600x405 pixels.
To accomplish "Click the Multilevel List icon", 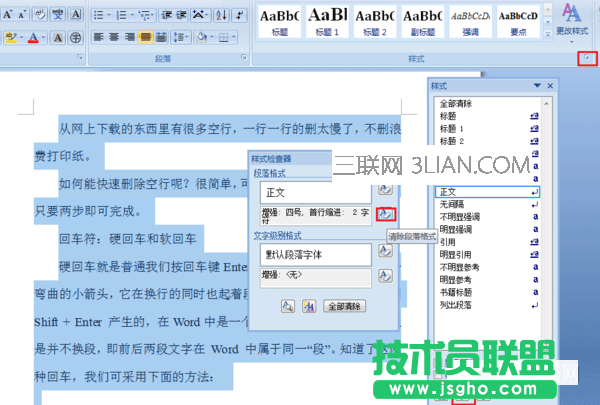I will pos(146,15).
